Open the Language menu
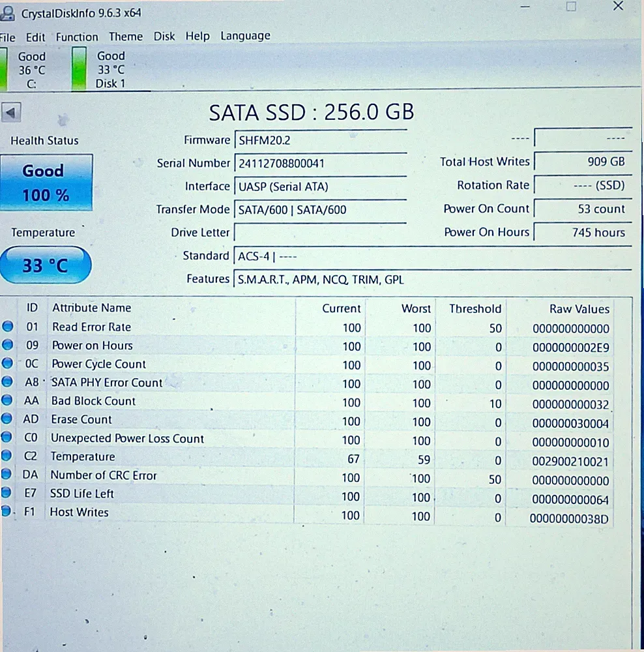 (x=245, y=36)
